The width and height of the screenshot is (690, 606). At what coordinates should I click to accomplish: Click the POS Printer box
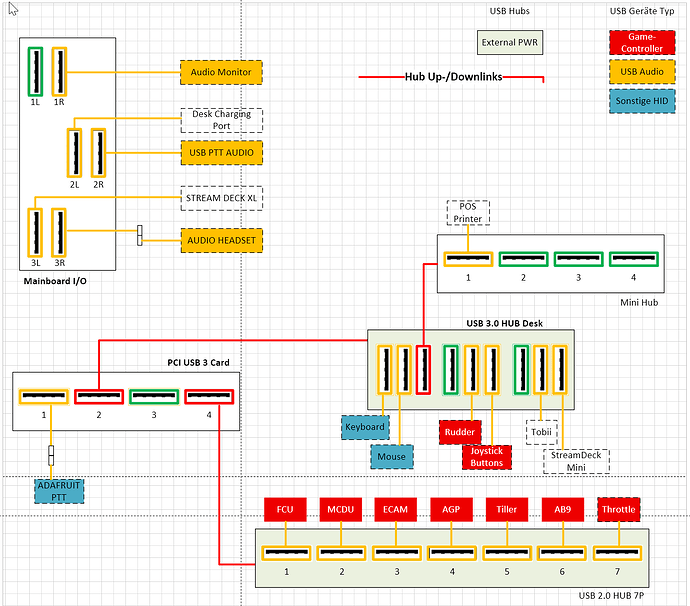coord(468,213)
